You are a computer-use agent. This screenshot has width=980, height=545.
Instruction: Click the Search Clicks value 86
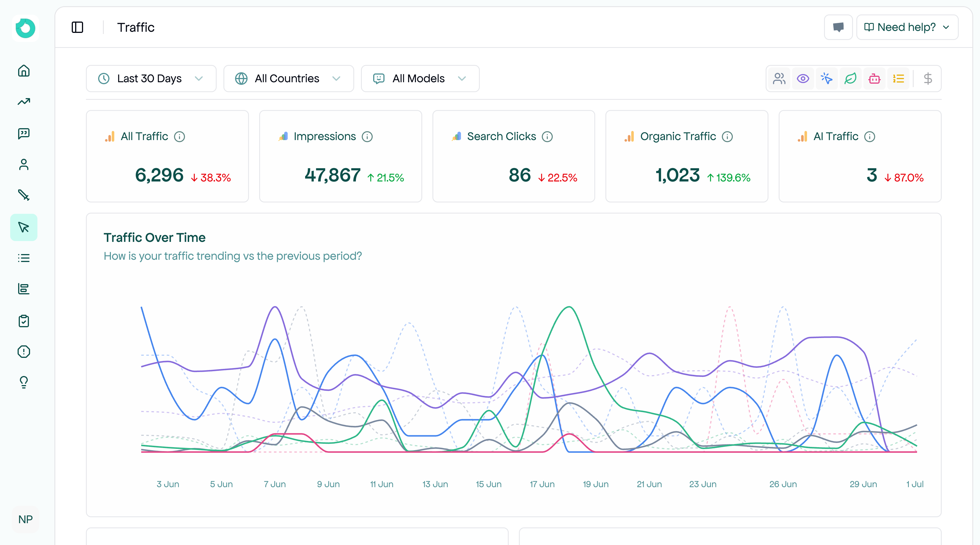(x=520, y=175)
